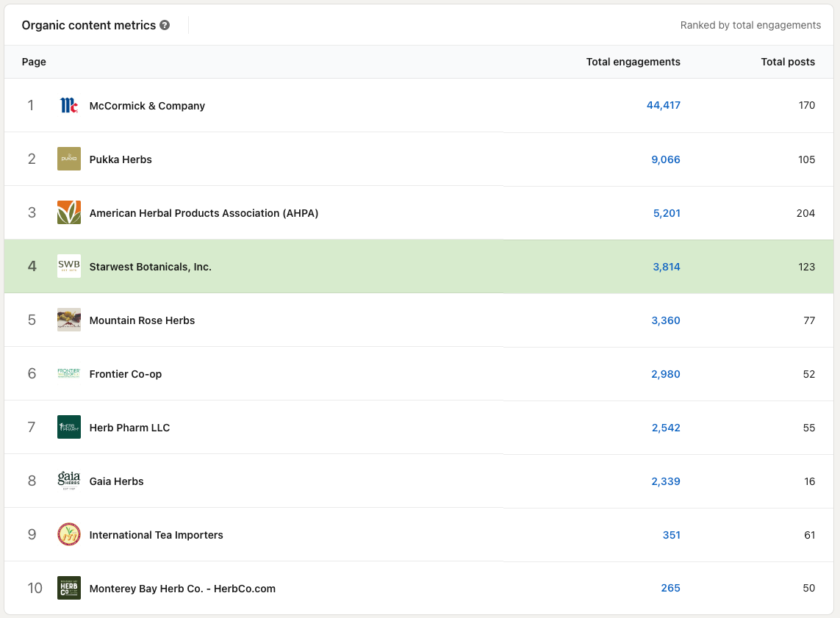Click the Herb Pharm LLC logo
Image resolution: width=840 pixels, height=618 pixels.
(x=69, y=427)
